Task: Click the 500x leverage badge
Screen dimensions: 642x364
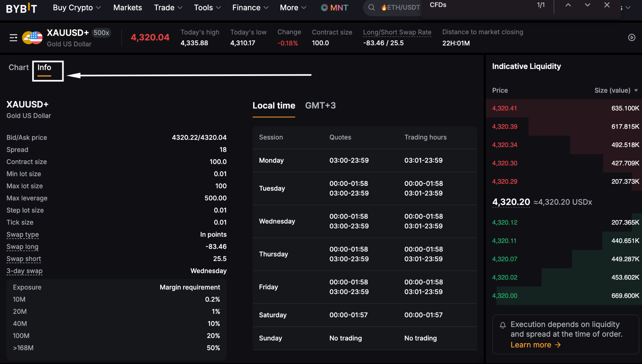Action: coord(101,33)
